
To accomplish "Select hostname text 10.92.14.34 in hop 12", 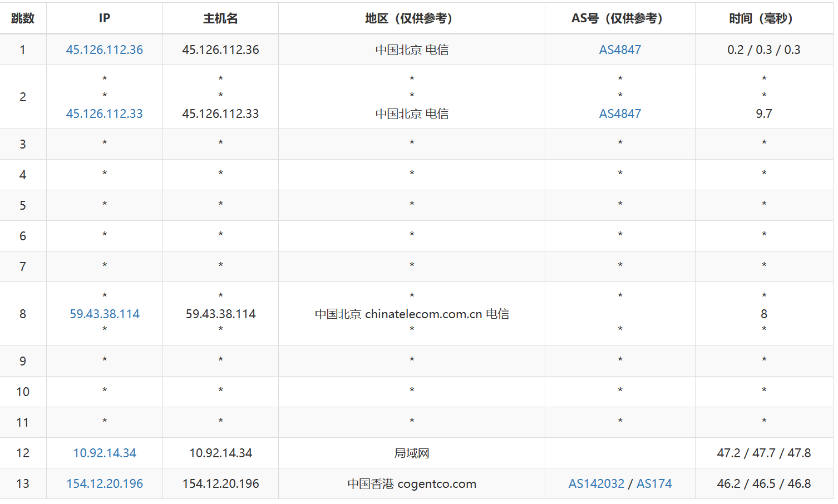I will (220, 453).
